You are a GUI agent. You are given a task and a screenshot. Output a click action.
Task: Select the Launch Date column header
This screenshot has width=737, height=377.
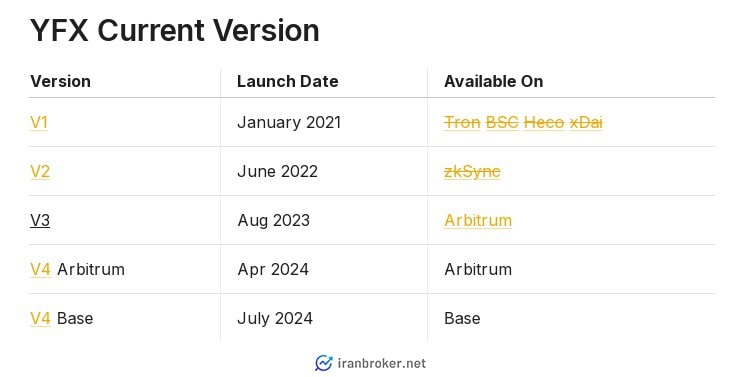tap(288, 81)
